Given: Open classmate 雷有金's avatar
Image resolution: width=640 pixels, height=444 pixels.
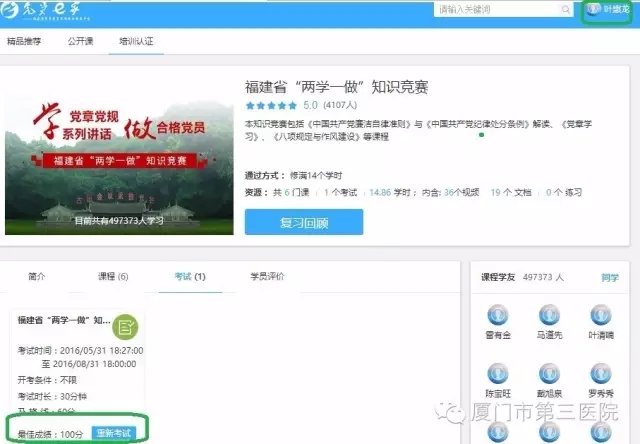Looking at the screenshot, I should coord(499,316).
